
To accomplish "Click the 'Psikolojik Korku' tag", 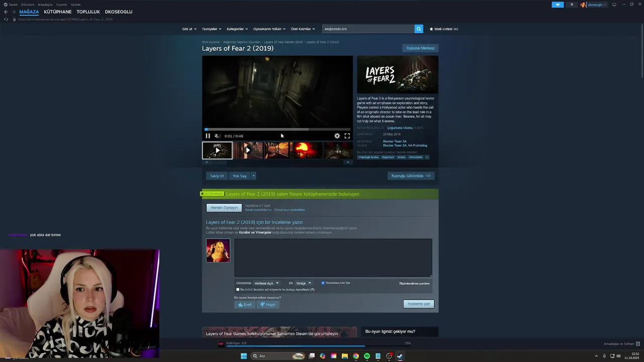I will click(x=368, y=157).
